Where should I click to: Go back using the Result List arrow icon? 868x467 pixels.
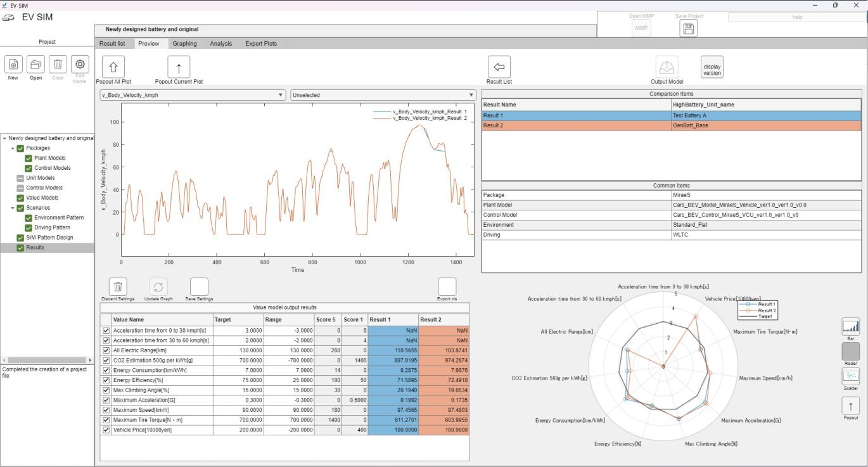(499, 67)
